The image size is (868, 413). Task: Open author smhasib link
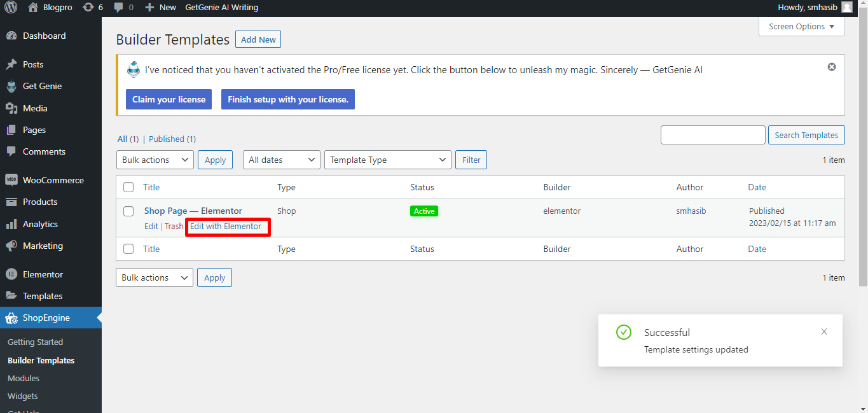pyautogui.click(x=692, y=211)
